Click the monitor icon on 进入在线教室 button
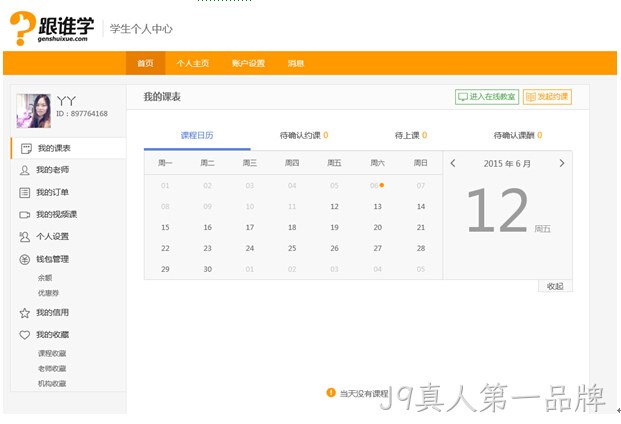Viewport: 621px width, 424px height. point(463,97)
